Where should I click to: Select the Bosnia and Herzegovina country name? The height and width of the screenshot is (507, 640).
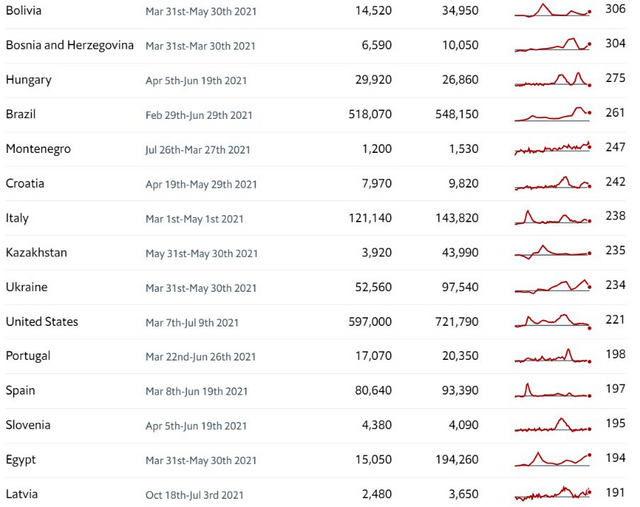click(x=70, y=45)
